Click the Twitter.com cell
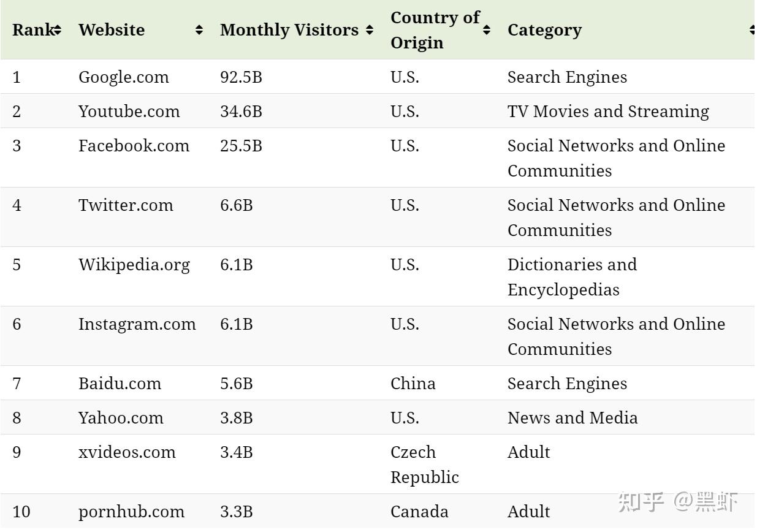The width and height of the screenshot is (757, 532). [126, 205]
